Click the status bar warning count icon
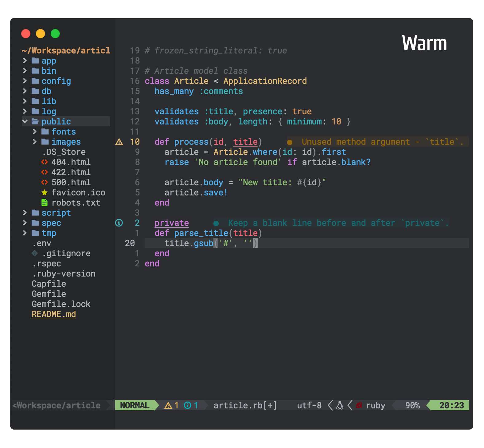The width and height of the screenshot is (484, 448). (x=168, y=405)
